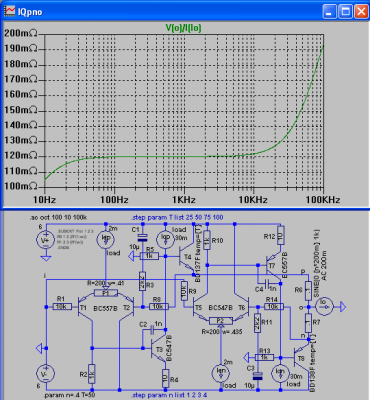Select resistor R4 at T3 emitter
The width and height of the screenshot is (370, 400).
click(x=166, y=378)
